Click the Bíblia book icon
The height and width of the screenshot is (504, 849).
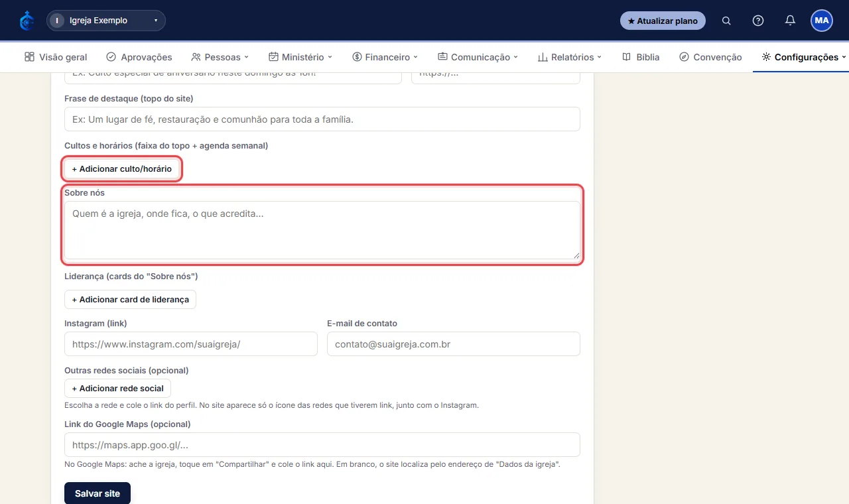click(x=627, y=57)
